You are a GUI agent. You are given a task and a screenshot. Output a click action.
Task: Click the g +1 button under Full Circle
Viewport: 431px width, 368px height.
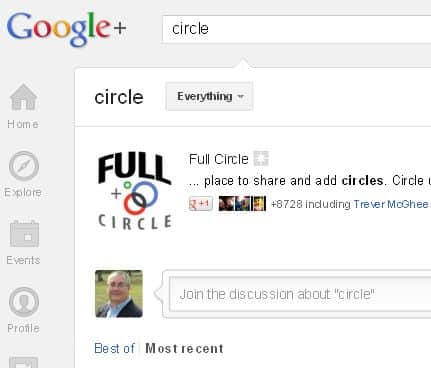tap(200, 204)
